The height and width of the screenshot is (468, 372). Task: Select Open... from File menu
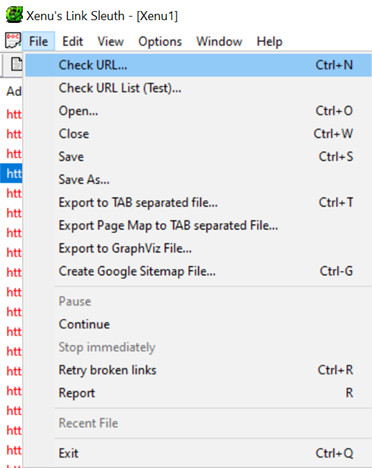tap(198, 111)
